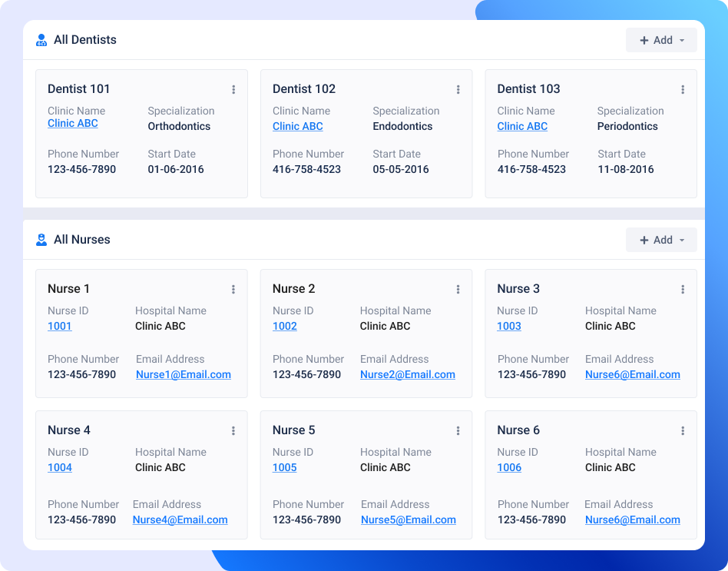Click the Nurse 5 card title
Image resolution: width=728 pixels, height=571 pixels.
point(294,430)
